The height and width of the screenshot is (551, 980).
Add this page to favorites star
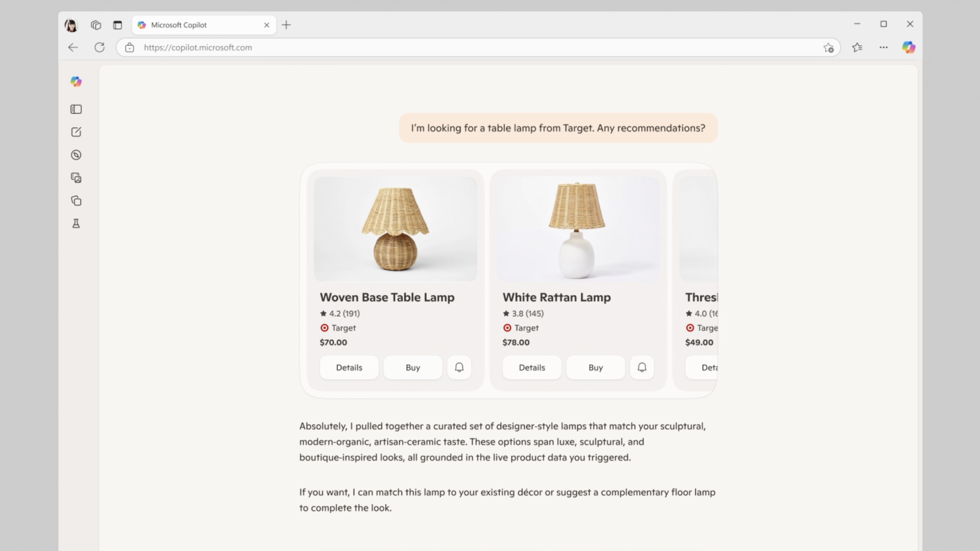pyautogui.click(x=828, y=48)
